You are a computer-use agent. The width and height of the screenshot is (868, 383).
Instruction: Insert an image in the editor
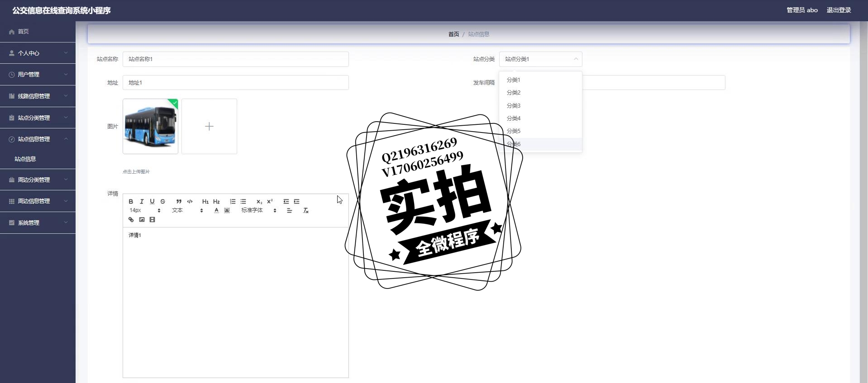point(142,220)
